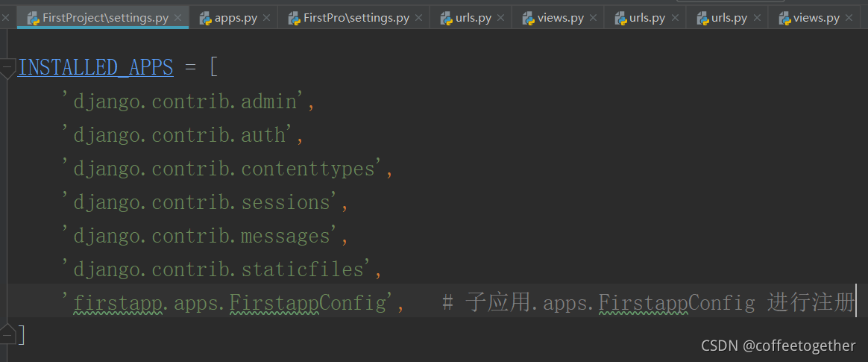Collapse the INSTALLED_APPS list fold marker
The width and height of the screenshot is (868, 362).
7,69
